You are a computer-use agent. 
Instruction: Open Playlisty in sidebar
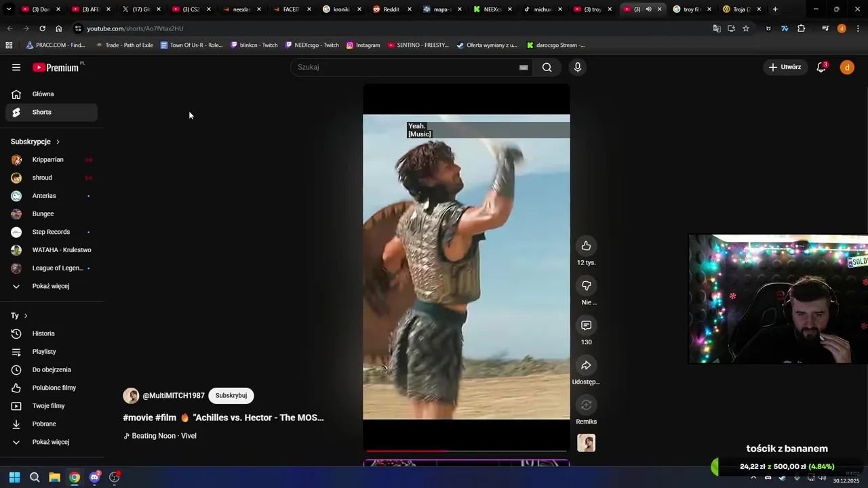point(52,352)
